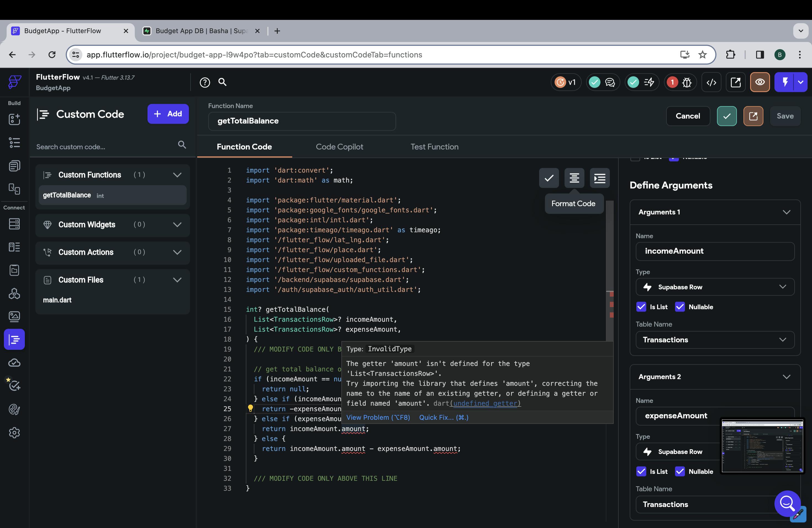Open the help question mark icon
The width and height of the screenshot is (812, 528).
205,82
